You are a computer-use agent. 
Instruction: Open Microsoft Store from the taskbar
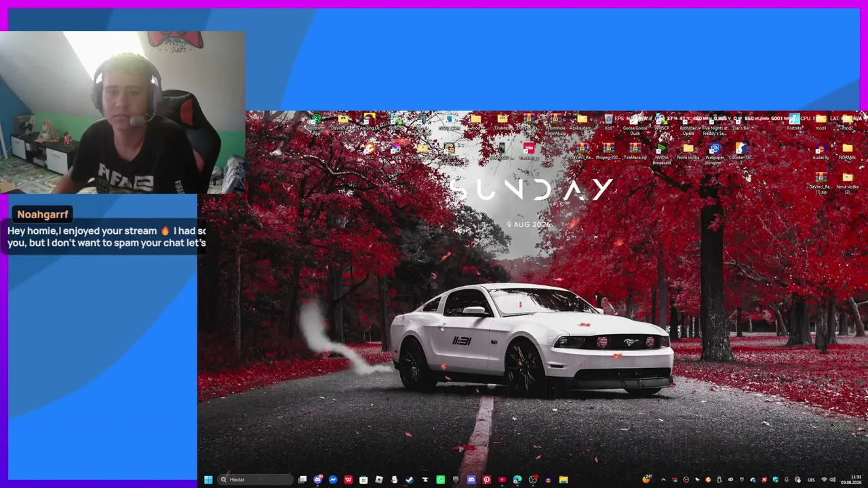coord(363,480)
